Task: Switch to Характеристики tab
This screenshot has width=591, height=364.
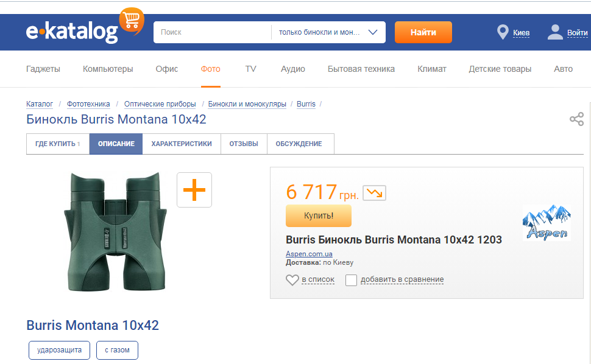Action: point(182,144)
